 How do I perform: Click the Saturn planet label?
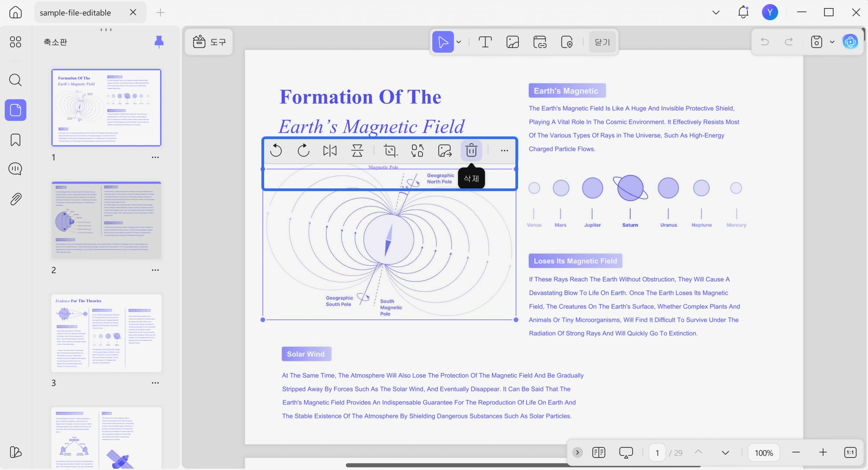tap(630, 225)
